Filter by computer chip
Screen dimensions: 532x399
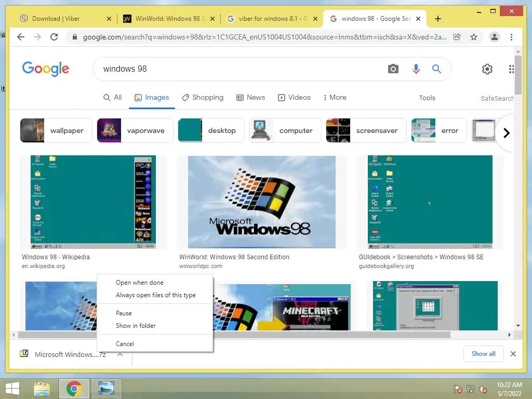click(x=285, y=130)
